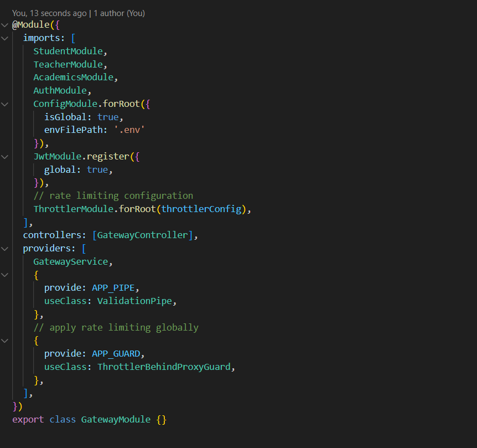Screen dimensions: 477x448
Task: Click the '.env' string literal
Action: pos(129,130)
